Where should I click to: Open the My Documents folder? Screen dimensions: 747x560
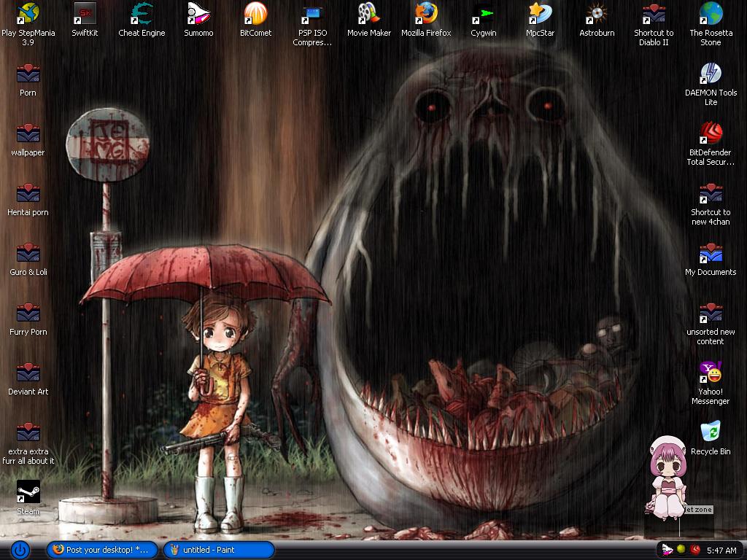(711, 253)
